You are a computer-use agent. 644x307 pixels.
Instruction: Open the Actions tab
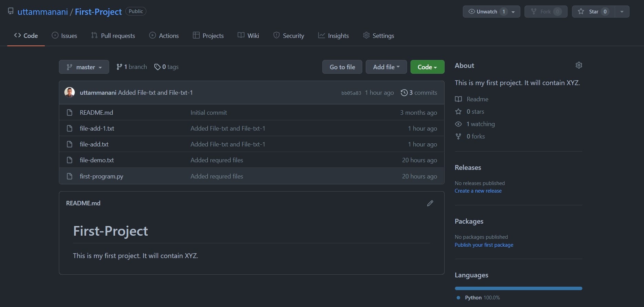164,35
